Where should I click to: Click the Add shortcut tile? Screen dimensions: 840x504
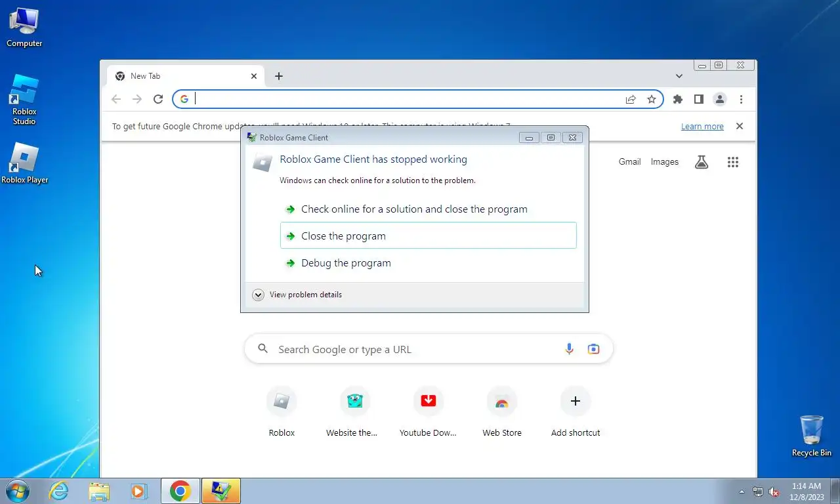[x=576, y=411]
